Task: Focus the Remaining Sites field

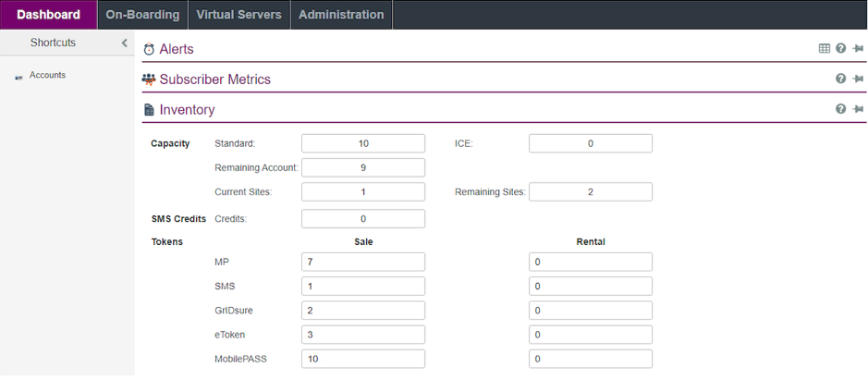Action: (x=591, y=191)
